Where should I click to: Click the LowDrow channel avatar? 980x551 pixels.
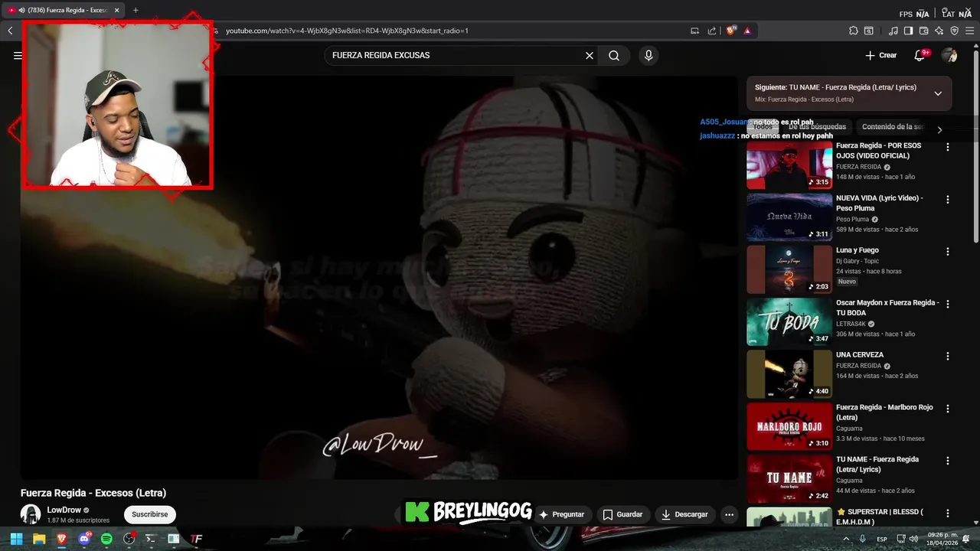click(x=31, y=514)
